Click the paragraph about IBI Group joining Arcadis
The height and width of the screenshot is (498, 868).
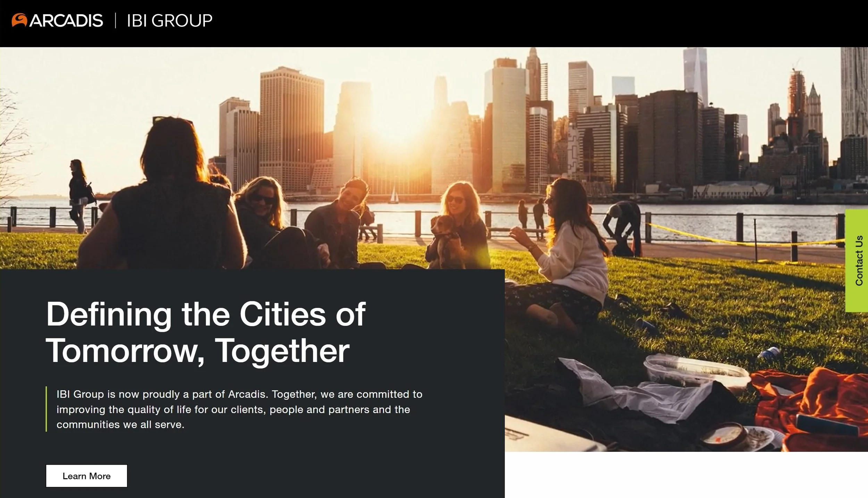click(x=239, y=409)
